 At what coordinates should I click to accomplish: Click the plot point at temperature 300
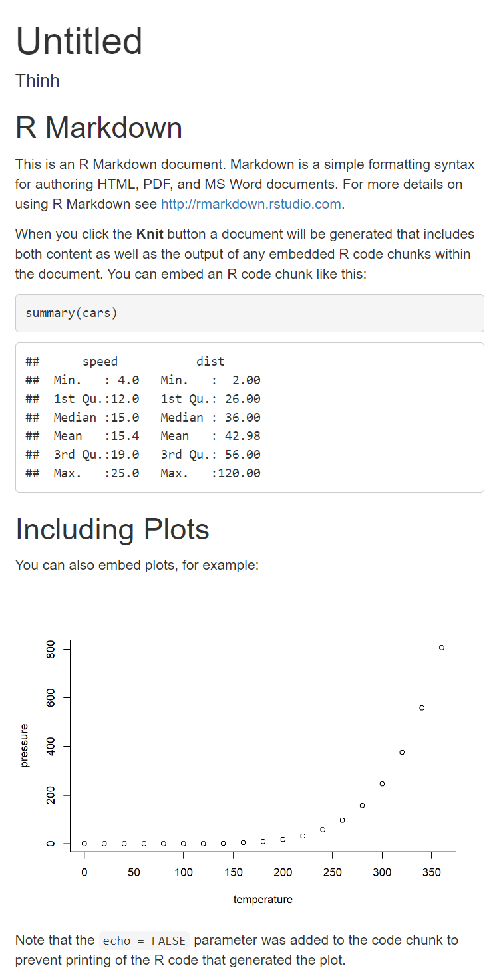tap(382, 783)
